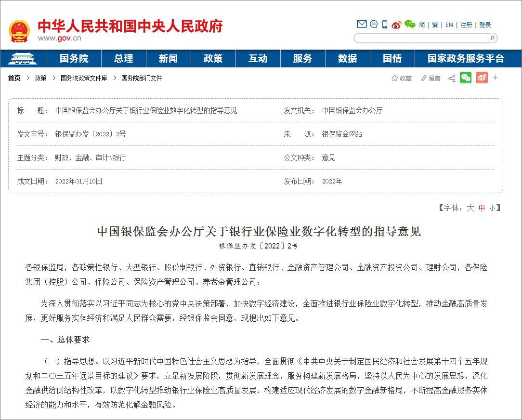Click the share icon beside 留言
The image size is (522, 420).
tap(452, 79)
